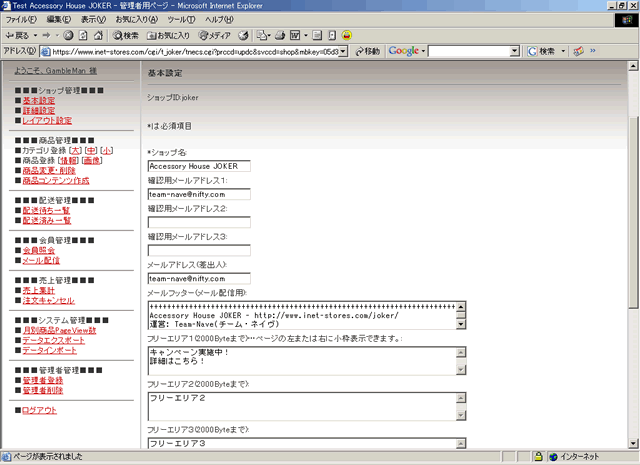Expand the address bar URL dropdown

click(344, 50)
